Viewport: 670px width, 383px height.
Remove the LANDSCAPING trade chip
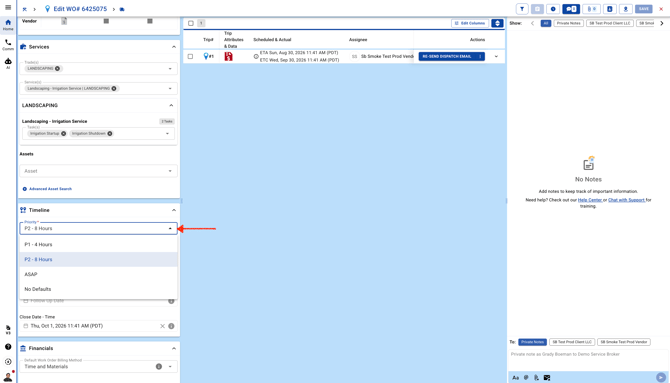(57, 68)
